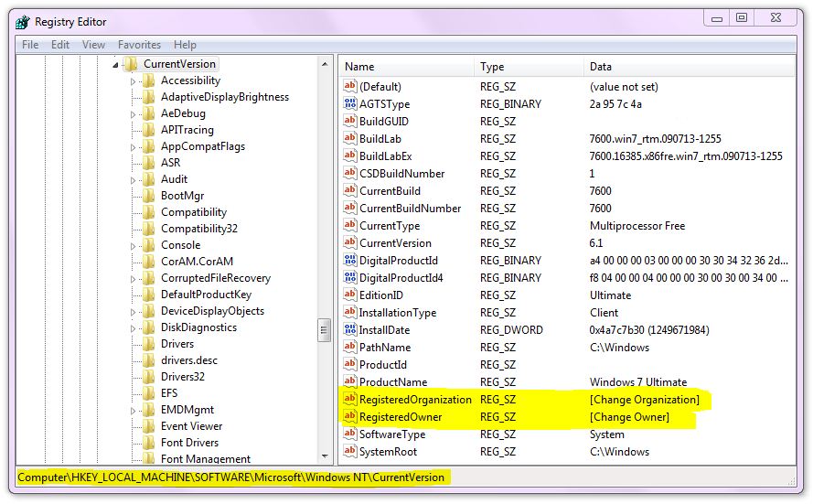Screen dimensions: 813x504
Task: Click the string icon of BuildGUID
Action: point(350,121)
